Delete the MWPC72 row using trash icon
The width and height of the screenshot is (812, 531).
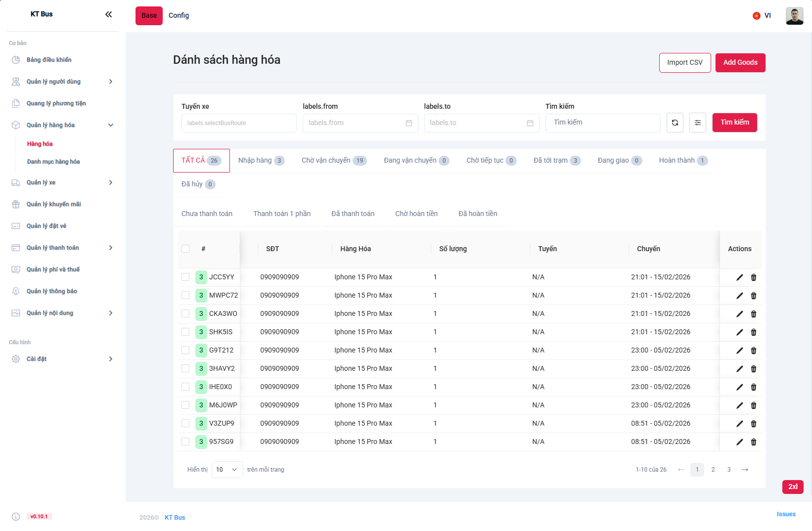pyautogui.click(x=753, y=296)
